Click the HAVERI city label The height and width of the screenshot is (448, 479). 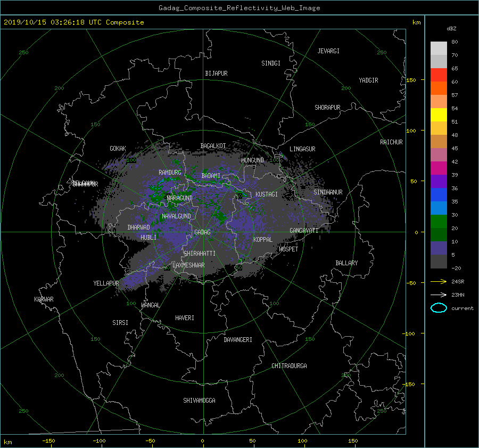point(185,318)
